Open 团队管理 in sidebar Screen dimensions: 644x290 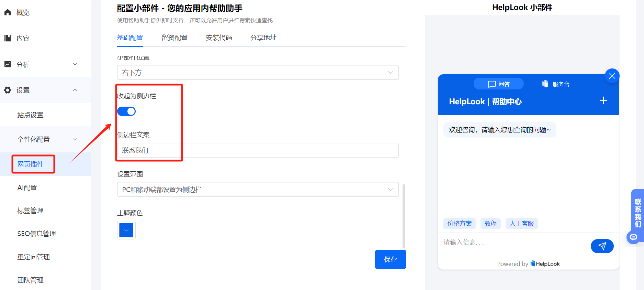tap(31, 280)
